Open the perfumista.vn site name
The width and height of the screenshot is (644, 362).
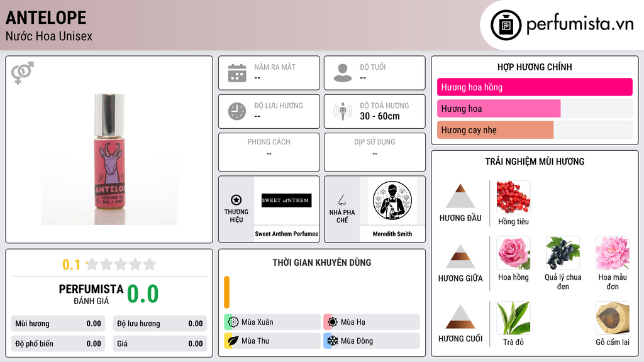click(580, 25)
